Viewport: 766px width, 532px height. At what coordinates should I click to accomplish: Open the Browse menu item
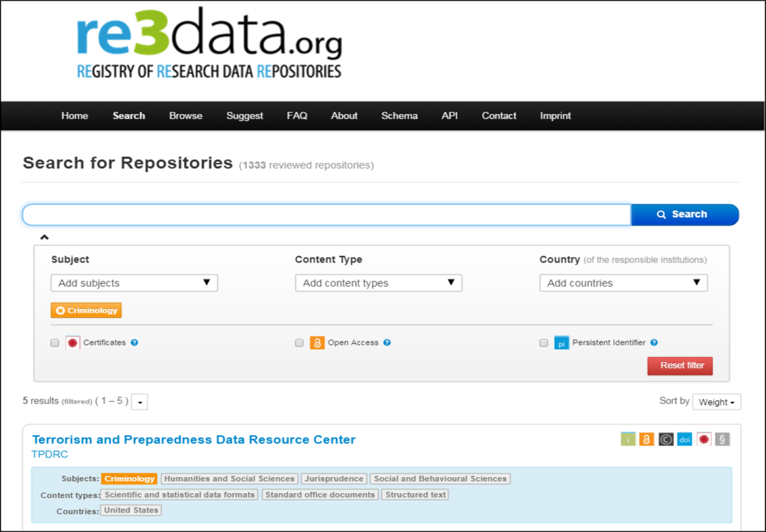tap(185, 115)
